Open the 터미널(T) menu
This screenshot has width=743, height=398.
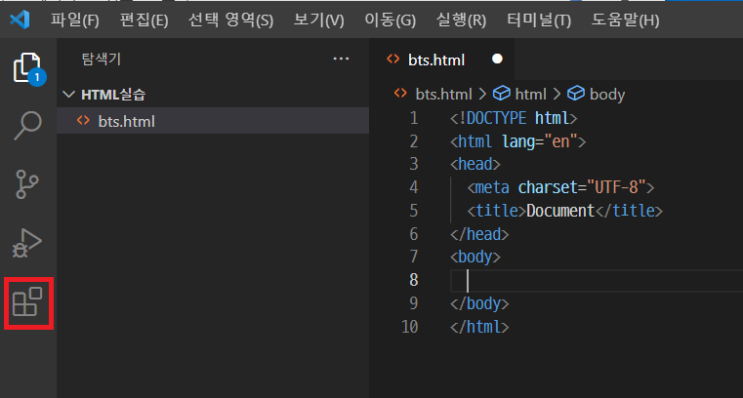coord(539,20)
